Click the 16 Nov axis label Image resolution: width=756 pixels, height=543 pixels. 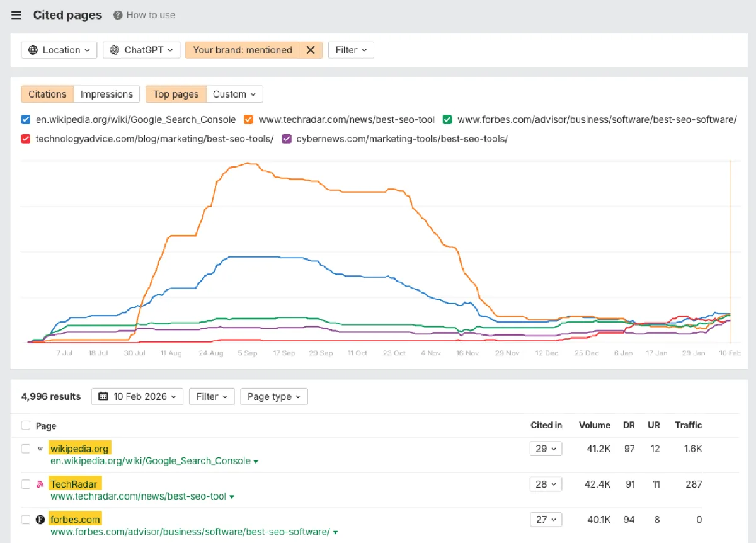(x=468, y=353)
